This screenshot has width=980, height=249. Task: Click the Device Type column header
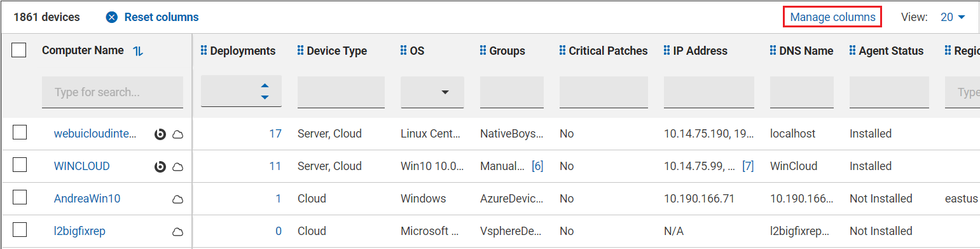point(336,51)
